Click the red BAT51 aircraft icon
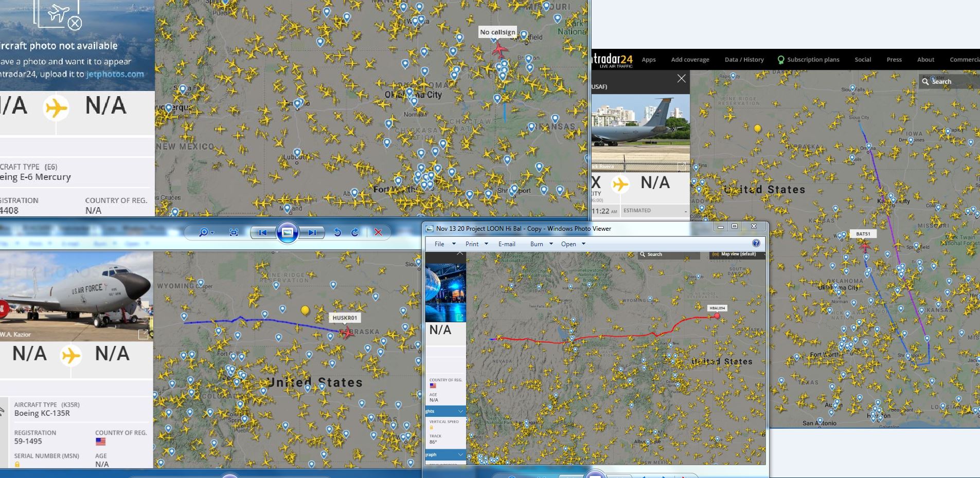Screen dimensions: 980x478 point(865,246)
